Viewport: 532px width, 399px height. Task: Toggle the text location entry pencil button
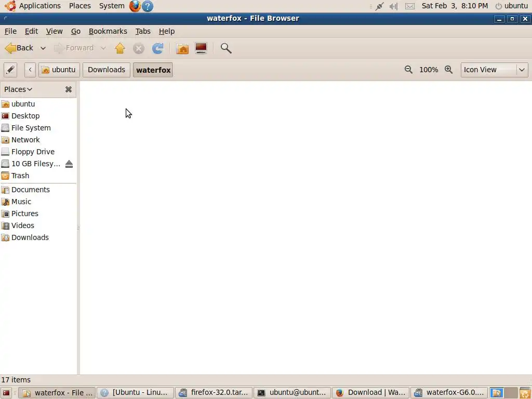(x=10, y=70)
